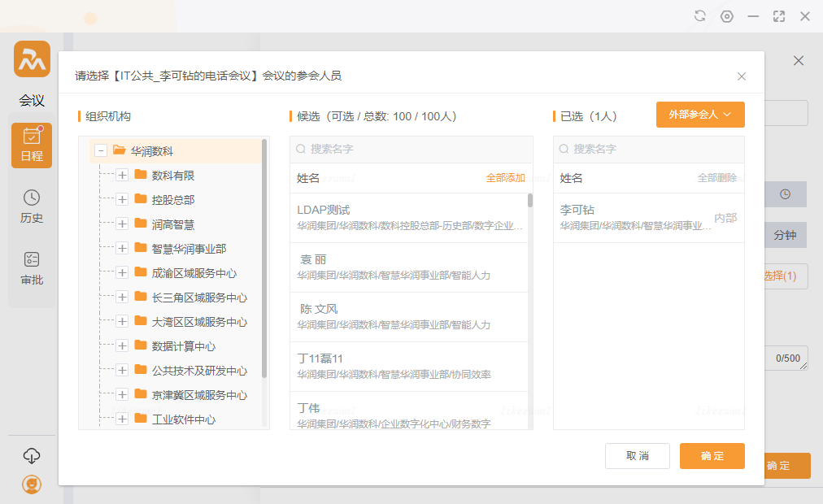Expand the 数科有限 folder node
823x504 pixels.
[x=122, y=175]
